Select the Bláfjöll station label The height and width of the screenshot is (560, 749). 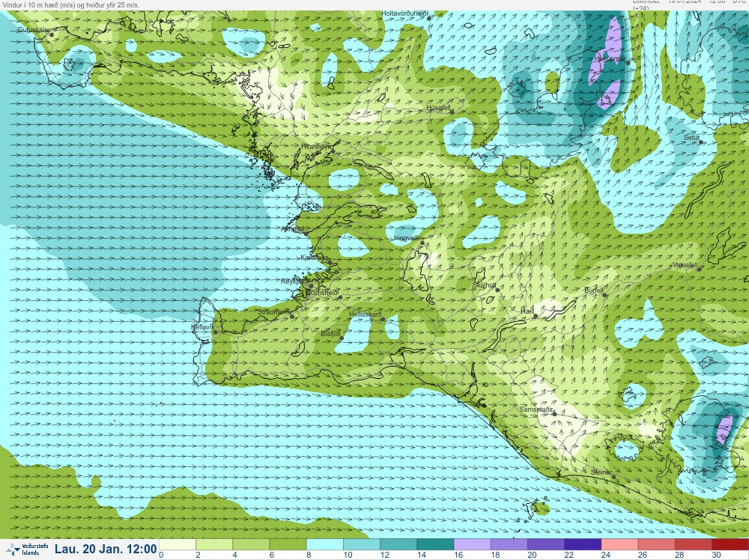(330, 334)
